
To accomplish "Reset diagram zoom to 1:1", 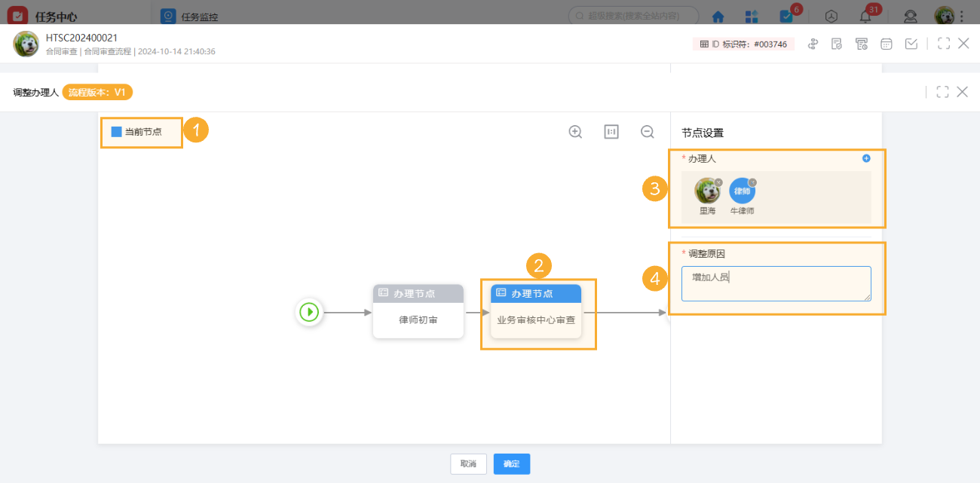I will (x=611, y=131).
